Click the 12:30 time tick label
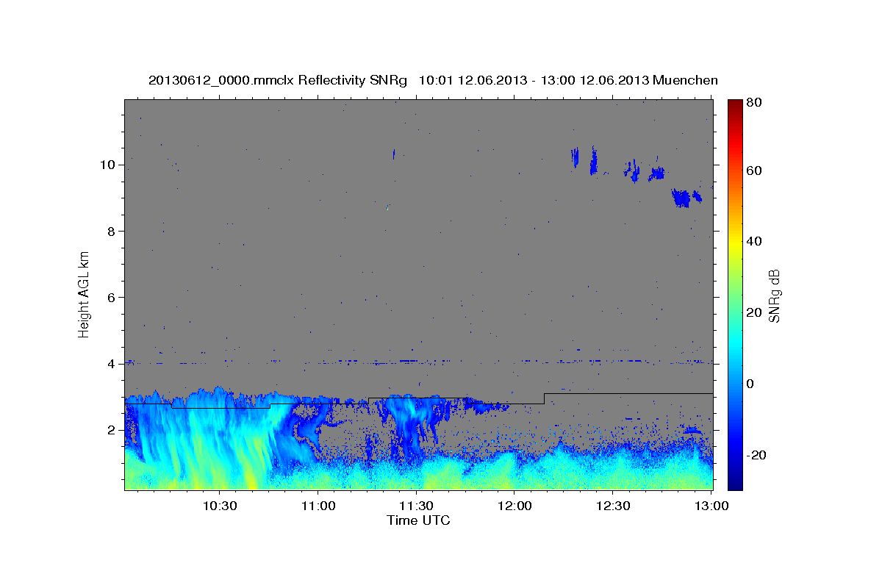The image size is (882, 588). coord(613,506)
